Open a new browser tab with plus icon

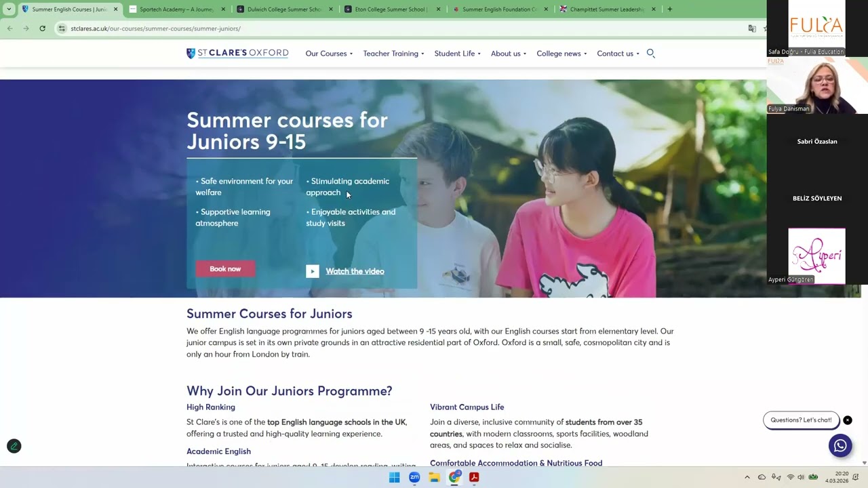(669, 9)
